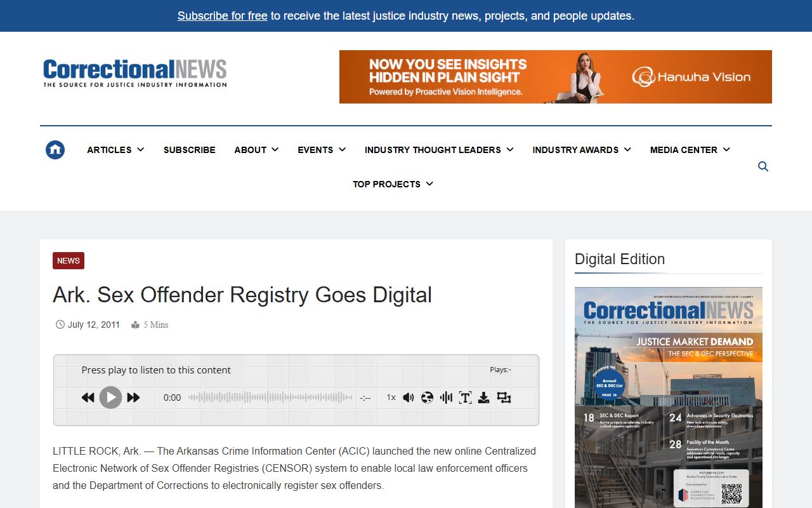
Task: Expand the Top Projects menu
Action: (393, 184)
